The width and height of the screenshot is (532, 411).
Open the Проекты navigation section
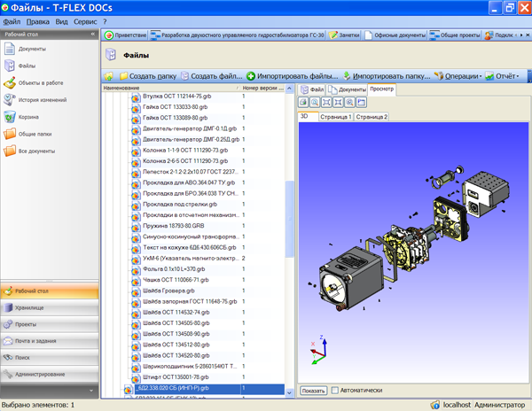point(50,324)
